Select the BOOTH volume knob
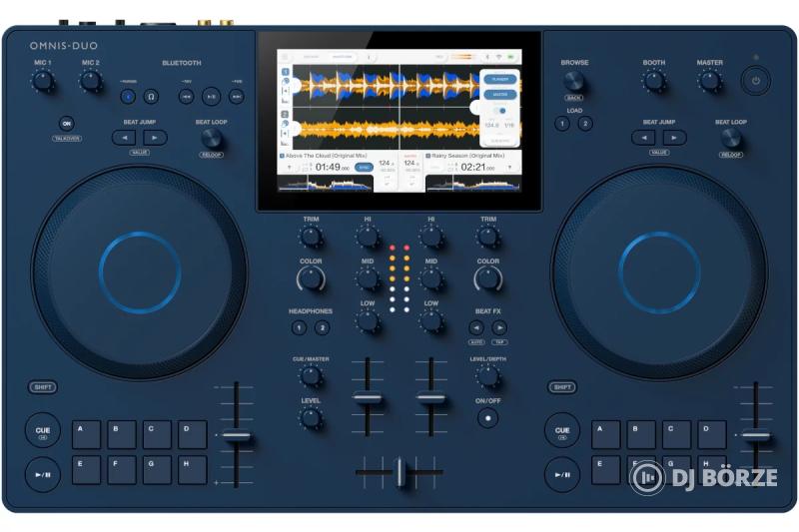This screenshot has height=532, width=799. 654,81
